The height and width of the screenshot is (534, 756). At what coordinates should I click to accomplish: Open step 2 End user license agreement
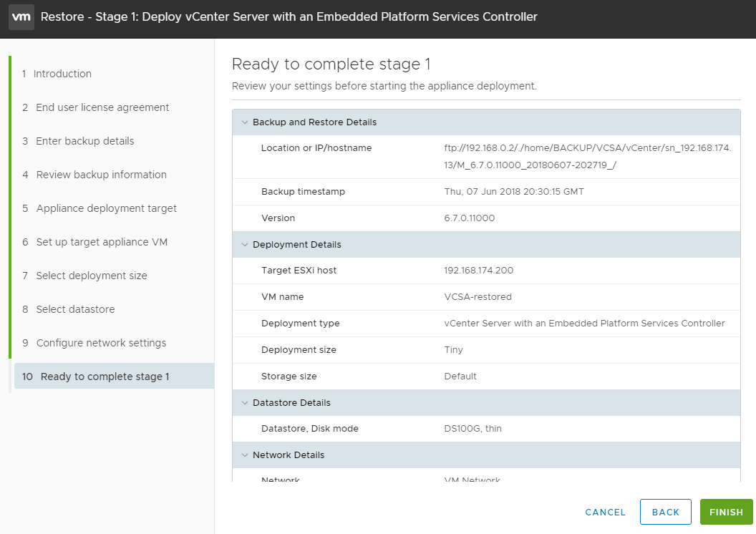[95, 107]
